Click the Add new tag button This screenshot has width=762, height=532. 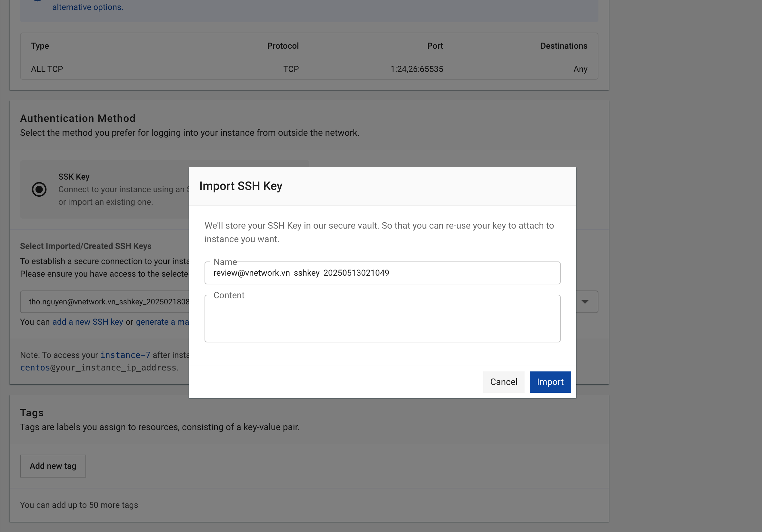[x=53, y=466]
